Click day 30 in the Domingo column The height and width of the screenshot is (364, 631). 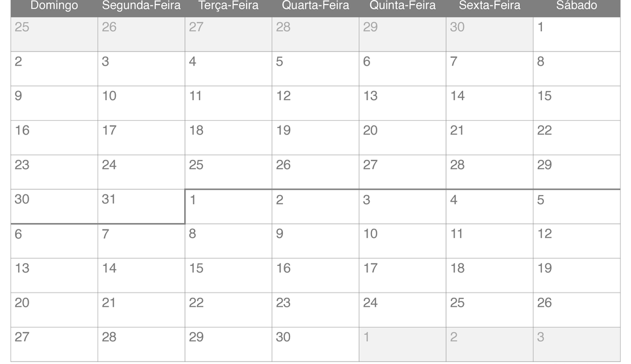click(x=55, y=206)
